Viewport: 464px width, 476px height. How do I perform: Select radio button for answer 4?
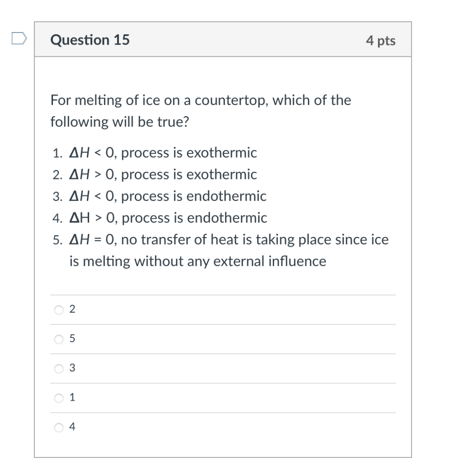58,427
